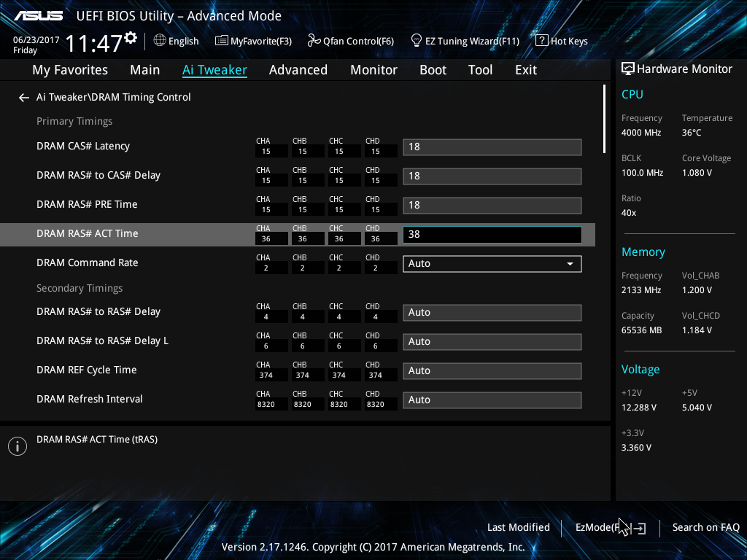
Task: Click the DRAM Command Rate label
Action: [x=88, y=262]
